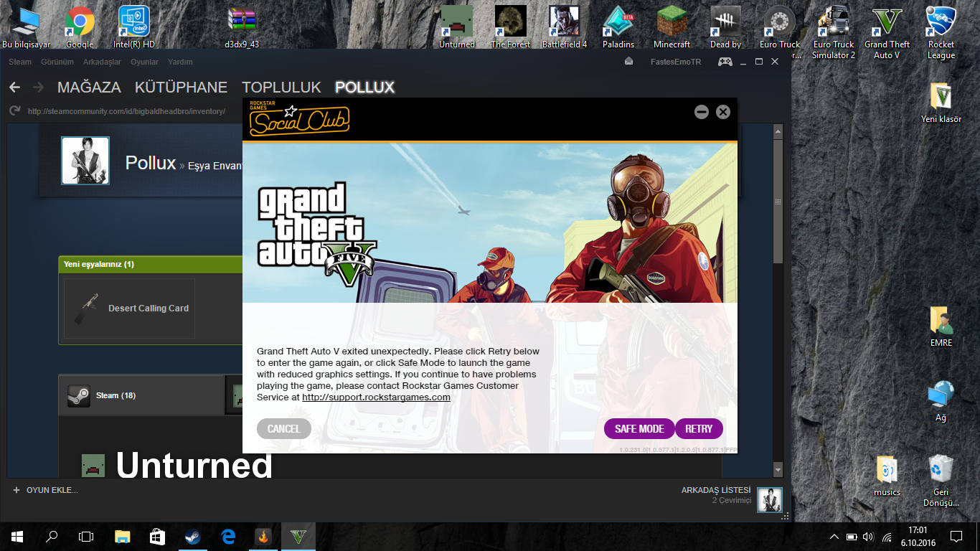Launch Grand Theft Auto V desktop shortcut

pos(887,32)
